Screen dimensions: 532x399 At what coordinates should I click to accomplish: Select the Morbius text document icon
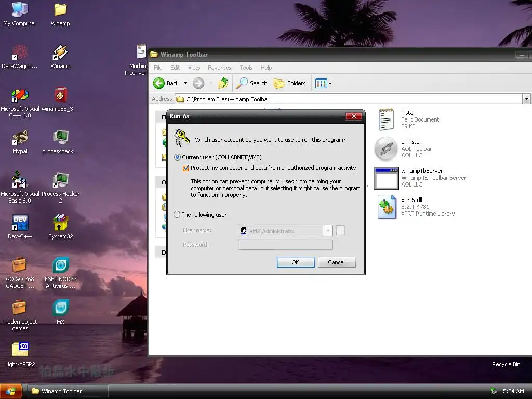click(137, 60)
